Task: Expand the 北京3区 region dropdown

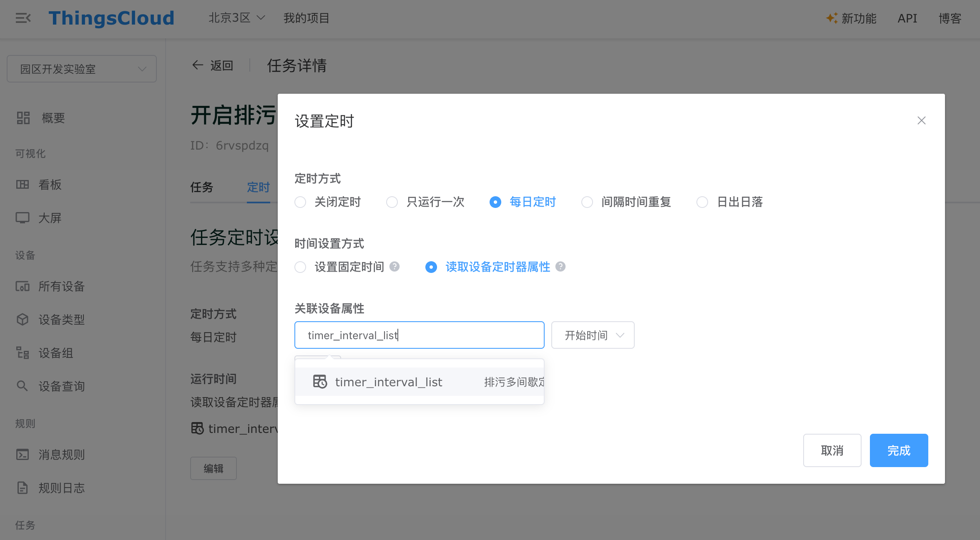Action: click(237, 18)
